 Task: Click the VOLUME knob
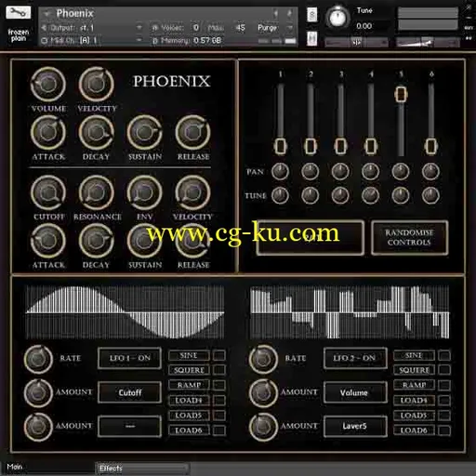pyautogui.click(x=48, y=85)
